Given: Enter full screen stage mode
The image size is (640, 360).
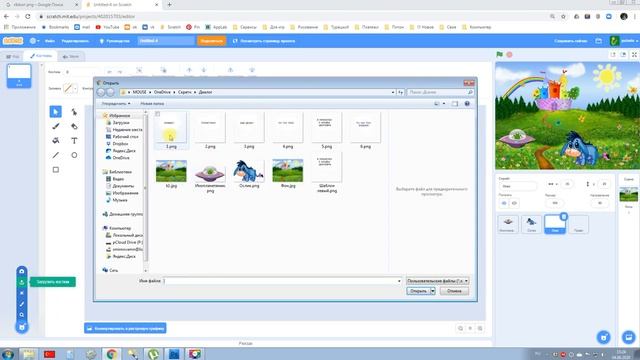Looking at the screenshot, I should tap(634, 54).
